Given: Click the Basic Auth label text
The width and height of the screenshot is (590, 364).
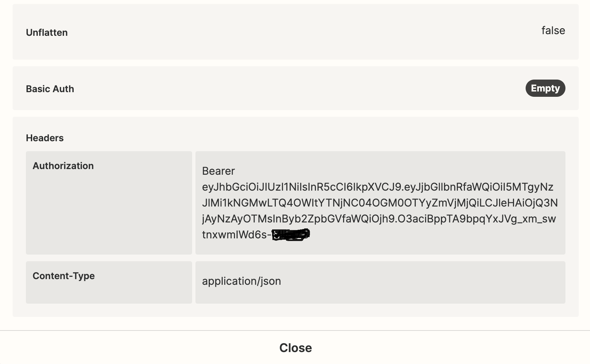Looking at the screenshot, I should coord(50,89).
